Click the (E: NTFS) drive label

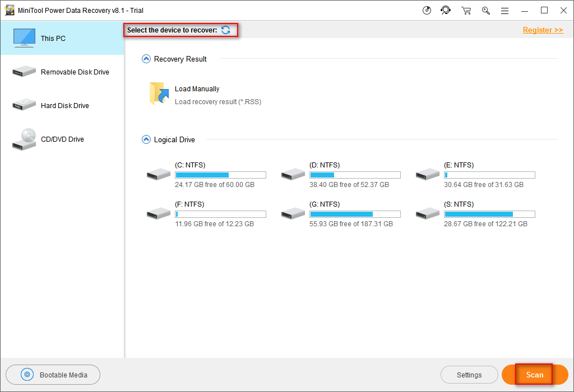[459, 165]
